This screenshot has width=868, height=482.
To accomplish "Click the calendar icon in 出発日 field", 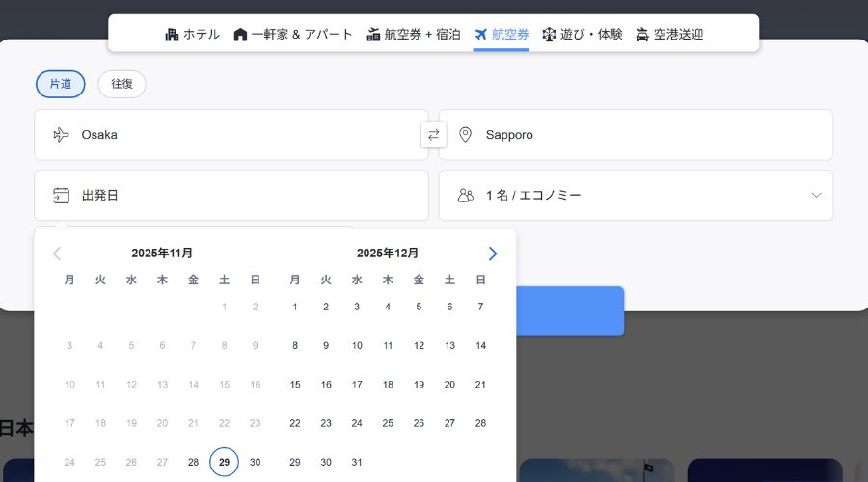I will click(61, 196).
